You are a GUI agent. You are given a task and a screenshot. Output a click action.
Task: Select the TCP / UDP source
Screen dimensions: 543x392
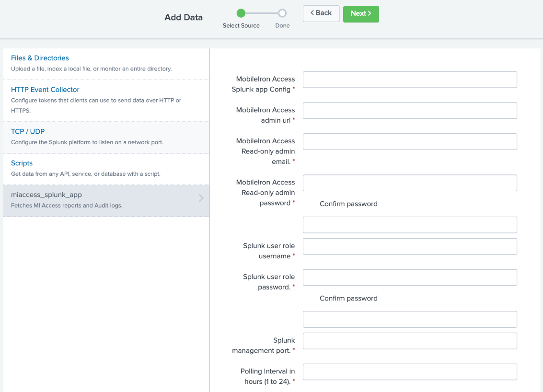coord(28,131)
